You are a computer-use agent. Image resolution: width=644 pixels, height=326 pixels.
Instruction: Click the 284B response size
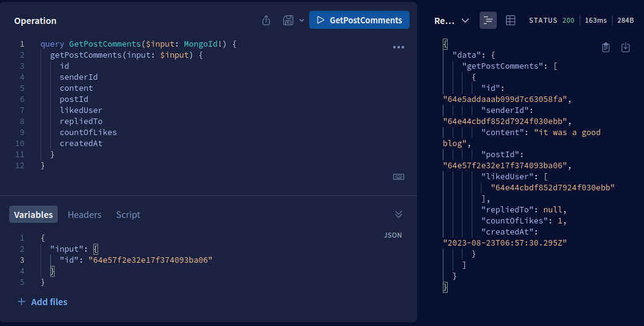tap(626, 20)
